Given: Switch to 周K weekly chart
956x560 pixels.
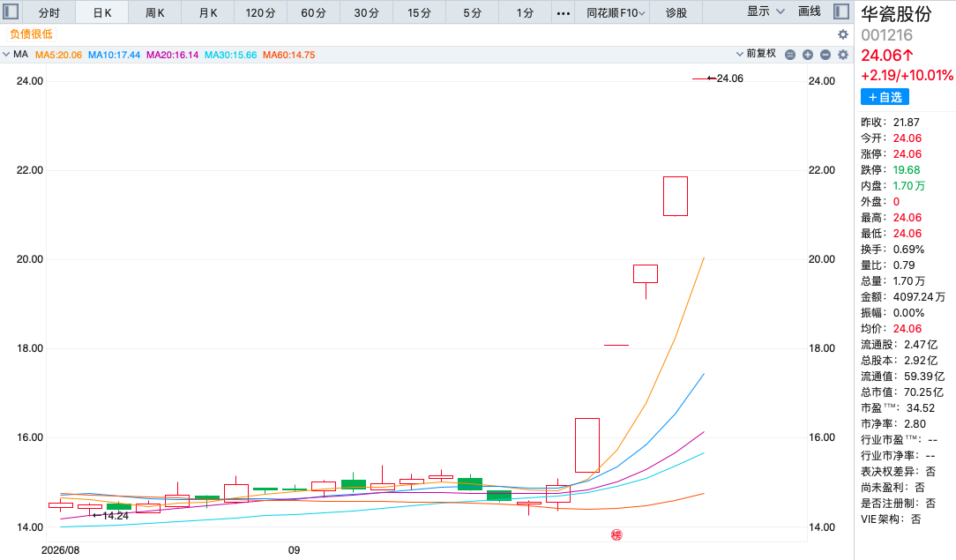Looking at the screenshot, I should tap(155, 13).
